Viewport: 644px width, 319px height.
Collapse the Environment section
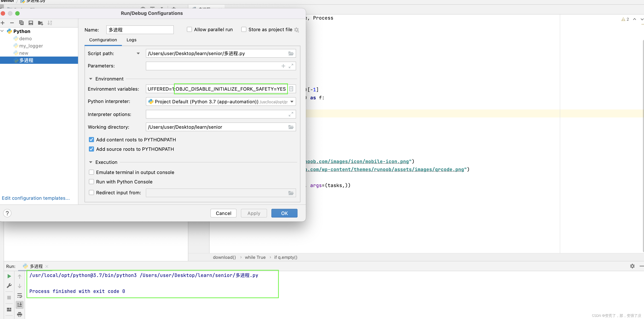point(91,79)
